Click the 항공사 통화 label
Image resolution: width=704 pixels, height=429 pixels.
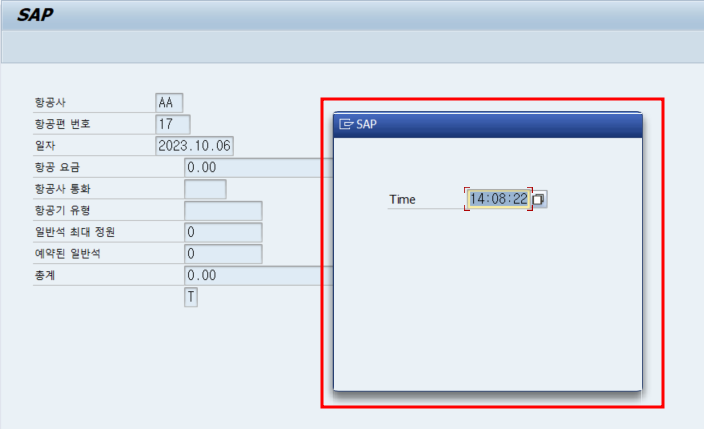point(62,189)
